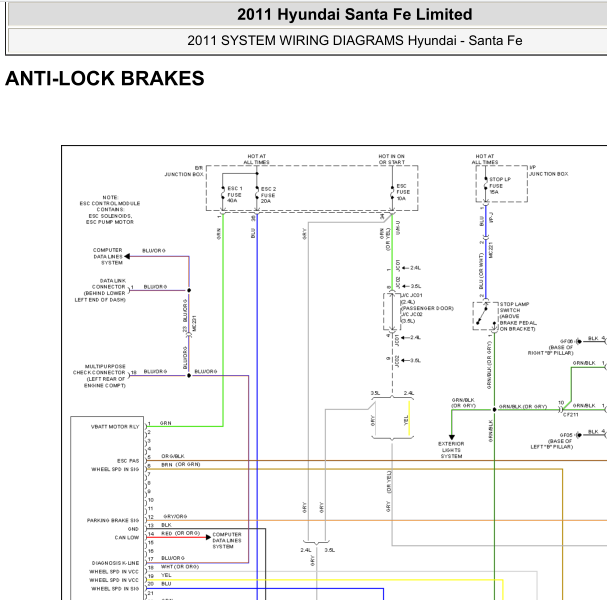Click 'GF06 (BASE OF RIGHT B PILLAR)' ground label

point(551,347)
